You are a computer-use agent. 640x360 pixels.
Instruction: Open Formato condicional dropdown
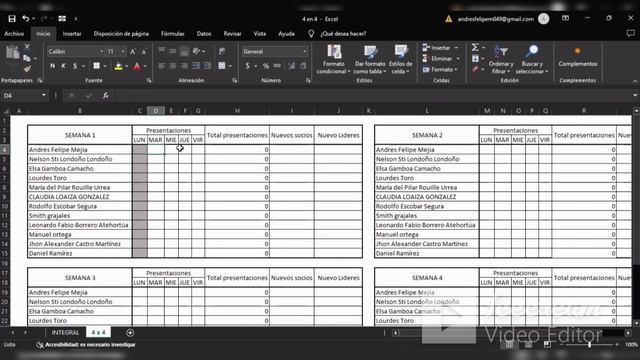[334, 59]
